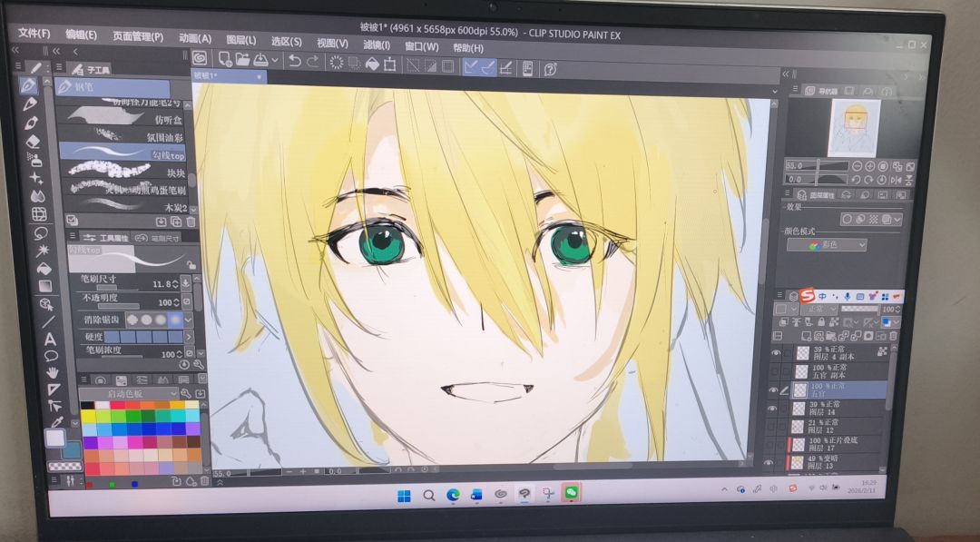Click the 钢笔 sub tool group
The image size is (980, 542).
113,87
